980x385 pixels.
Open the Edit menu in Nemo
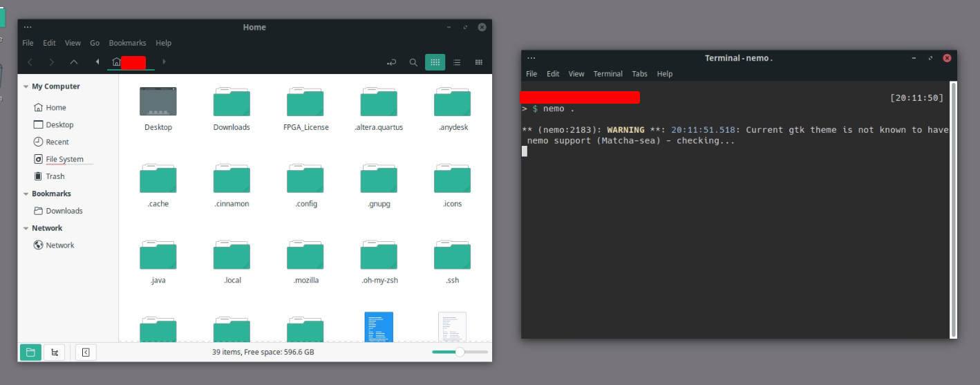coord(49,43)
